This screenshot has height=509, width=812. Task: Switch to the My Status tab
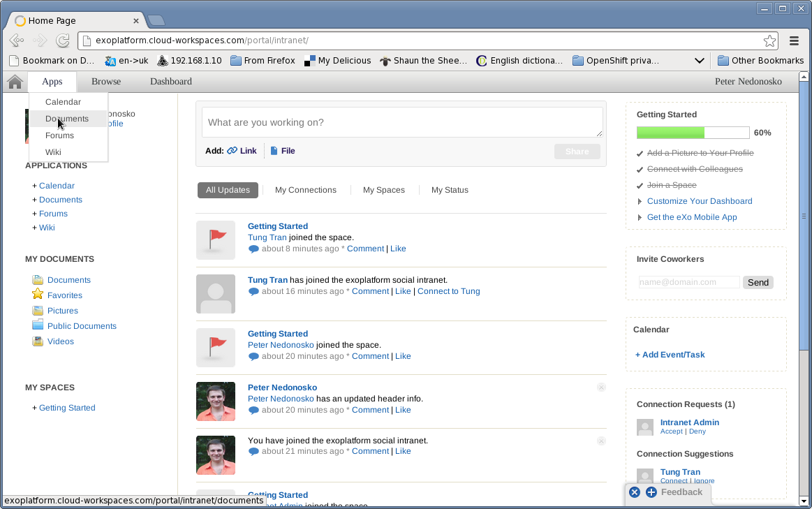click(450, 190)
